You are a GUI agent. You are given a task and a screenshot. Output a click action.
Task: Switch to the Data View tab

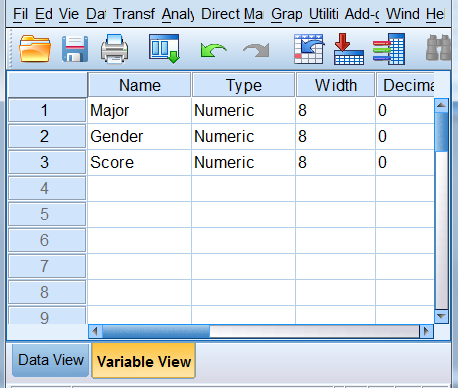coord(51,360)
